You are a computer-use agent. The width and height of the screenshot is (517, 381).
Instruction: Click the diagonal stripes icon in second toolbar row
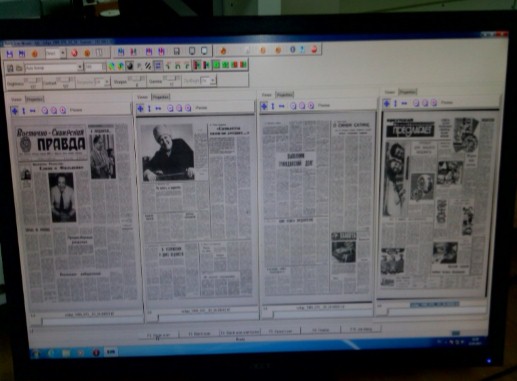(148, 66)
